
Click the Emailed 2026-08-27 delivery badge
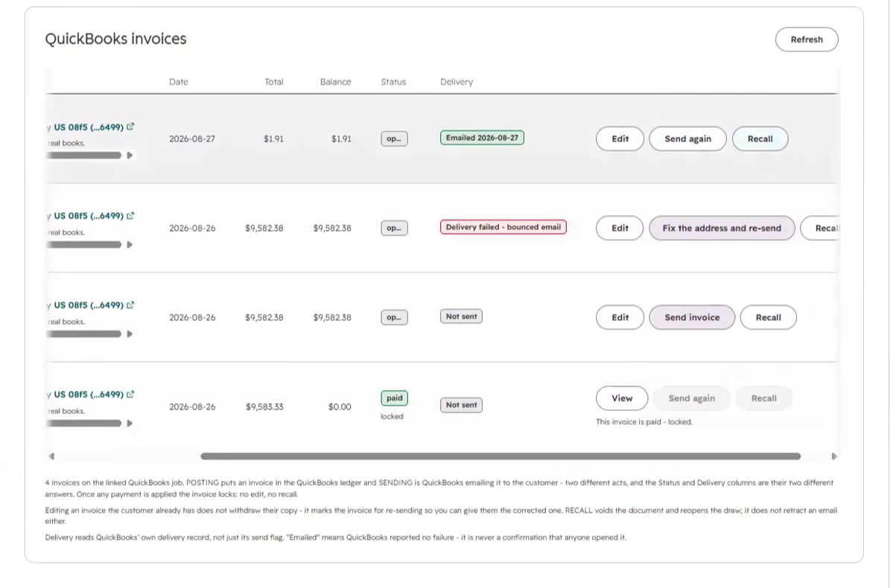click(482, 138)
